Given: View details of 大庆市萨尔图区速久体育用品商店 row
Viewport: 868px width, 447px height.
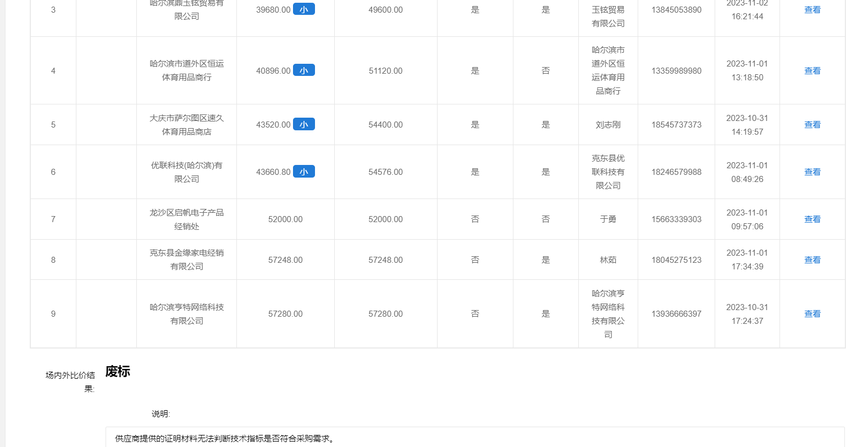Looking at the screenshot, I should pos(812,125).
